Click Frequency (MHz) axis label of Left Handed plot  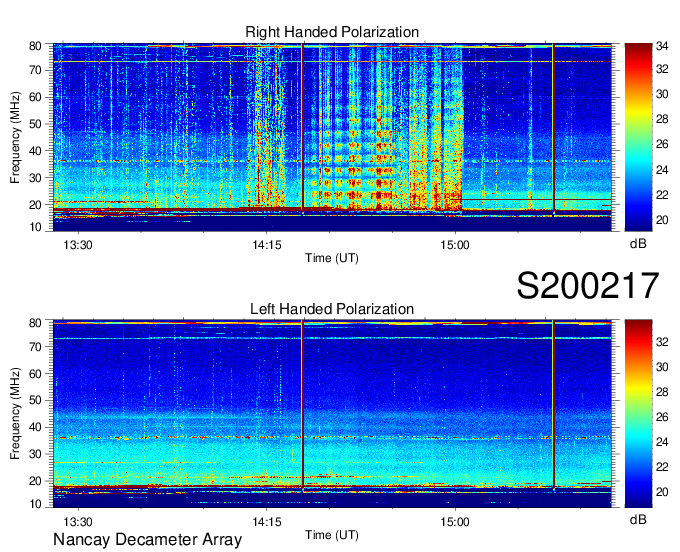coord(15,414)
